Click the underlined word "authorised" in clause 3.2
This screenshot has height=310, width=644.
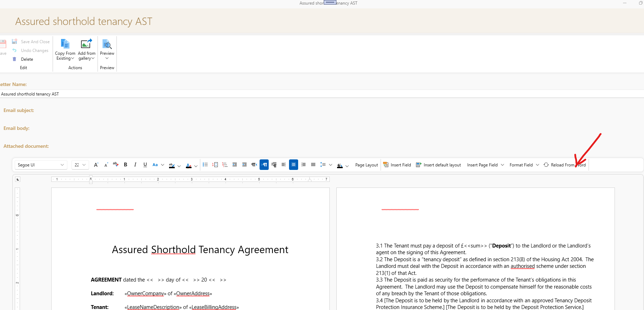(x=523, y=266)
